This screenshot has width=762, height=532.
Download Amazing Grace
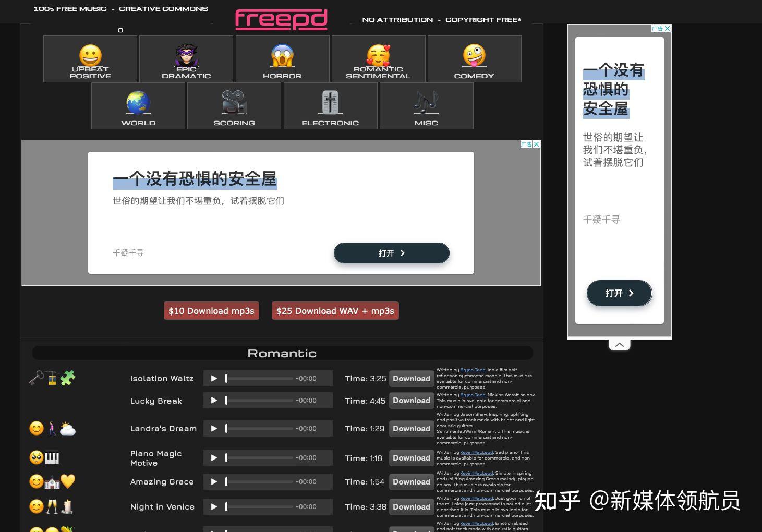[x=412, y=482]
